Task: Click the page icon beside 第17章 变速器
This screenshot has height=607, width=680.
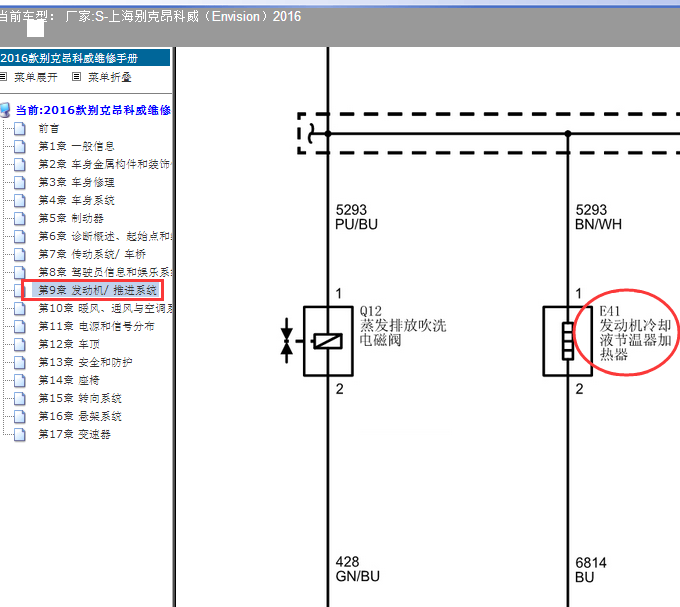Action: click(x=19, y=434)
